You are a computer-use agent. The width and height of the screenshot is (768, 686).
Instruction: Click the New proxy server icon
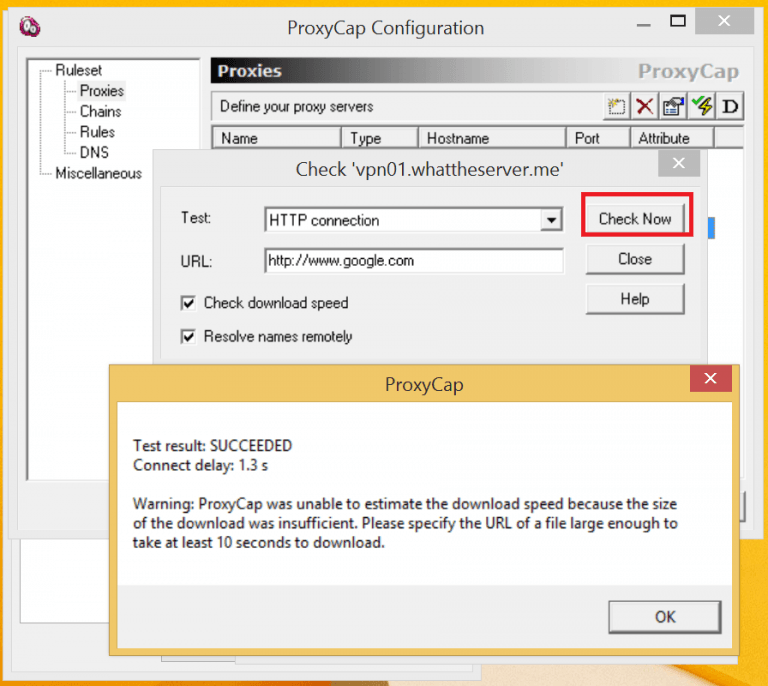616,106
